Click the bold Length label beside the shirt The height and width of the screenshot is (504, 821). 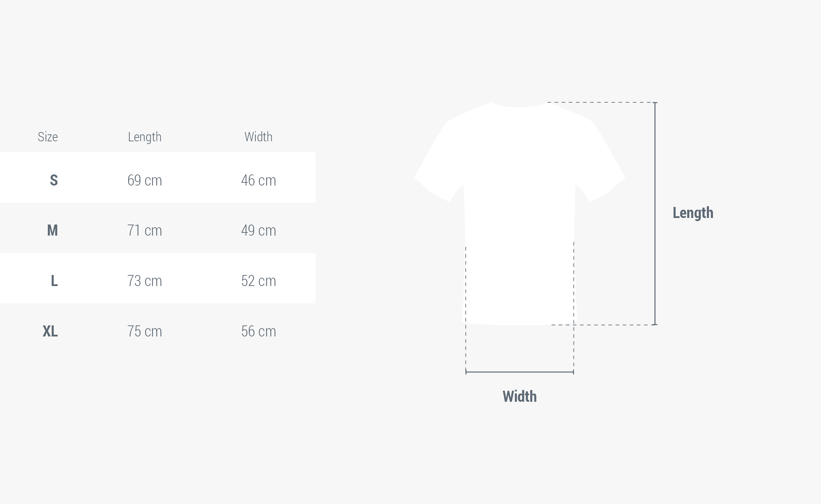tap(693, 213)
